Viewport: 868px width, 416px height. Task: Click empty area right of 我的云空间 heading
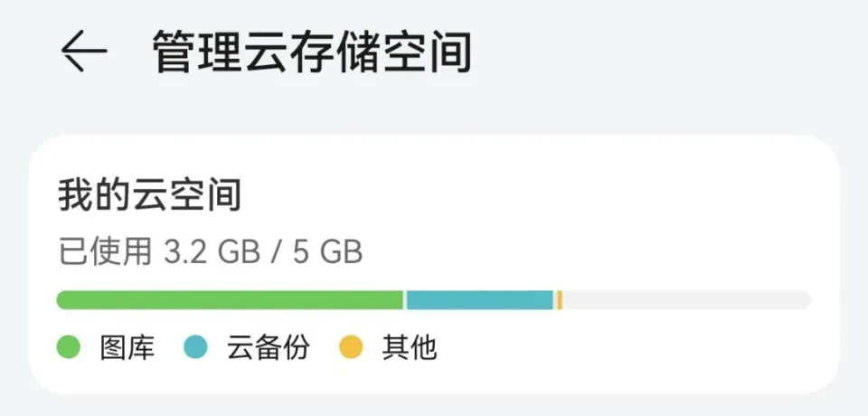coord(542,195)
